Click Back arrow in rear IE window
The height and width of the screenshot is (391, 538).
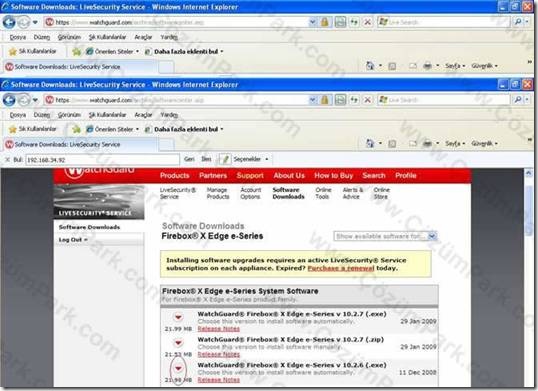click(9, 22)
